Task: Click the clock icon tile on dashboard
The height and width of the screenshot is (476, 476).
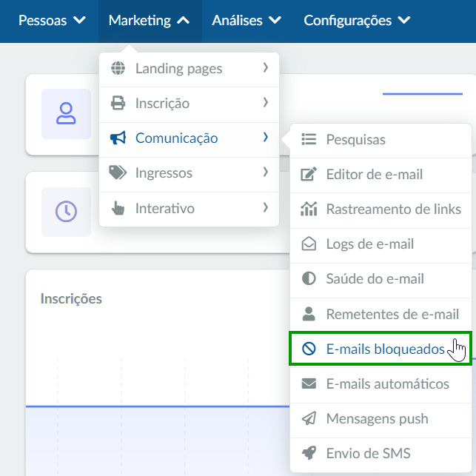Action: (x=66, y=212)
